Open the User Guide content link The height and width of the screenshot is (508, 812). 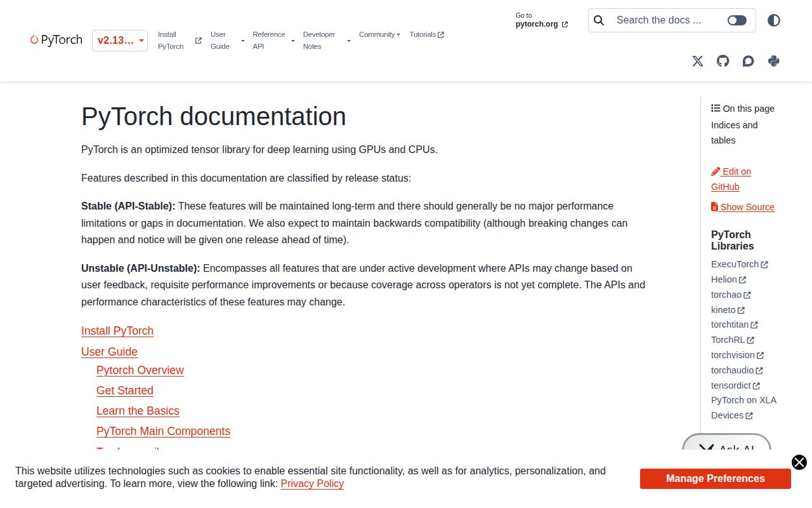109,352
